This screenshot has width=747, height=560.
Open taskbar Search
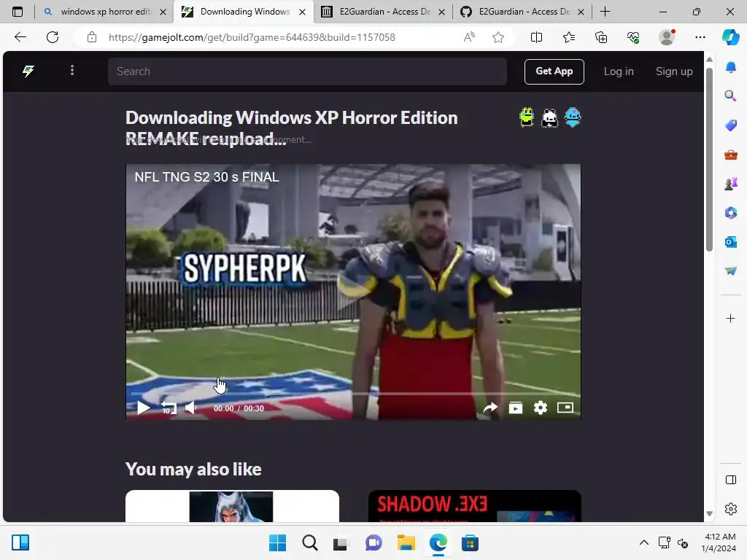[x=309, y=542]
